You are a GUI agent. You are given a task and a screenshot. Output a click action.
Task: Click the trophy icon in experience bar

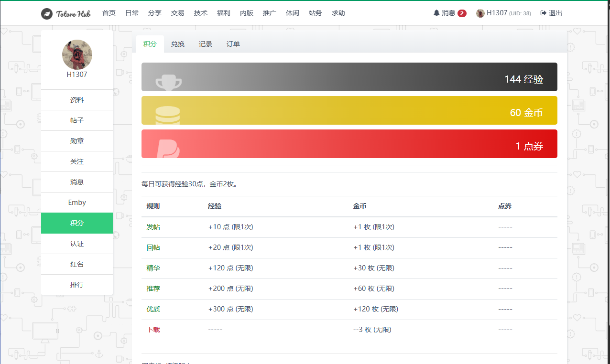point(169,83)
